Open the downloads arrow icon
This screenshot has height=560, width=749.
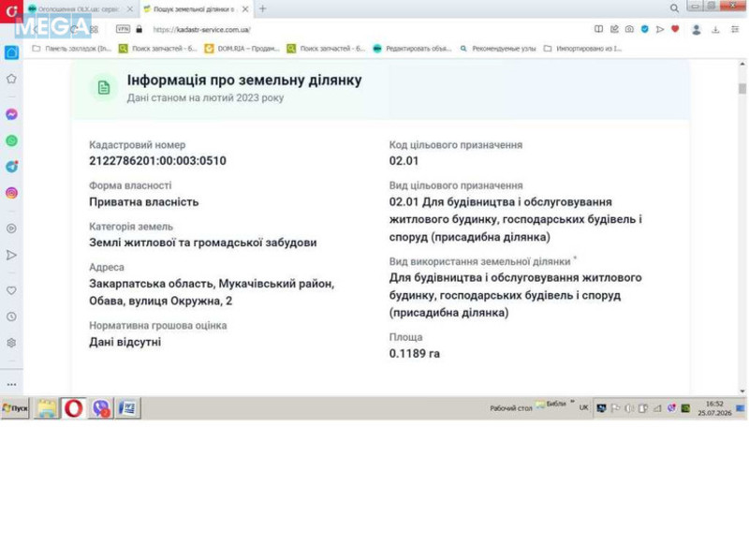point(715,30)
